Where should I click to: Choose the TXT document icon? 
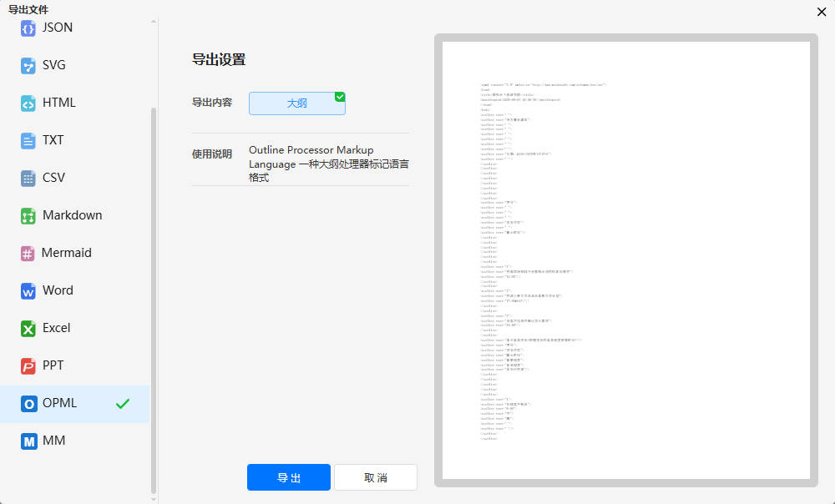[28, 140]
